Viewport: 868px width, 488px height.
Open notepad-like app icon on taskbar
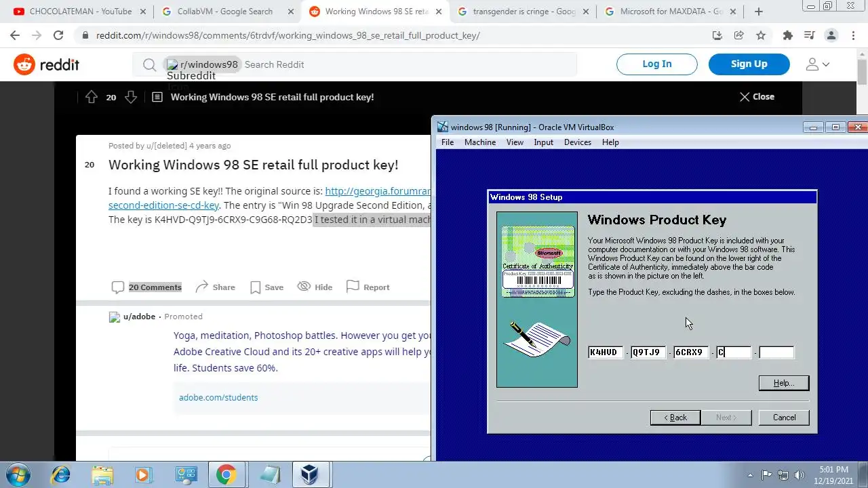(269, 474)
